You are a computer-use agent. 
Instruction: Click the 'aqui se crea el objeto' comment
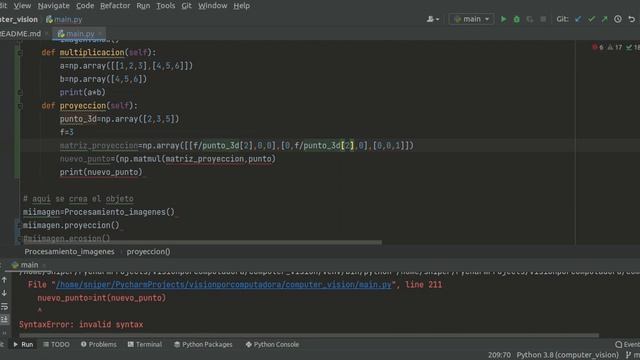click(78, 199)
